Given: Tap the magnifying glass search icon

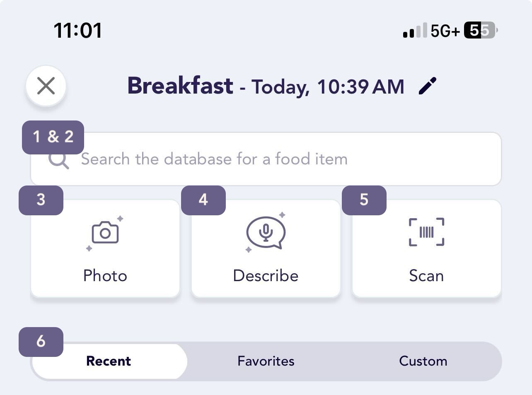Looking at the screenshot, I should pos(58,160).
